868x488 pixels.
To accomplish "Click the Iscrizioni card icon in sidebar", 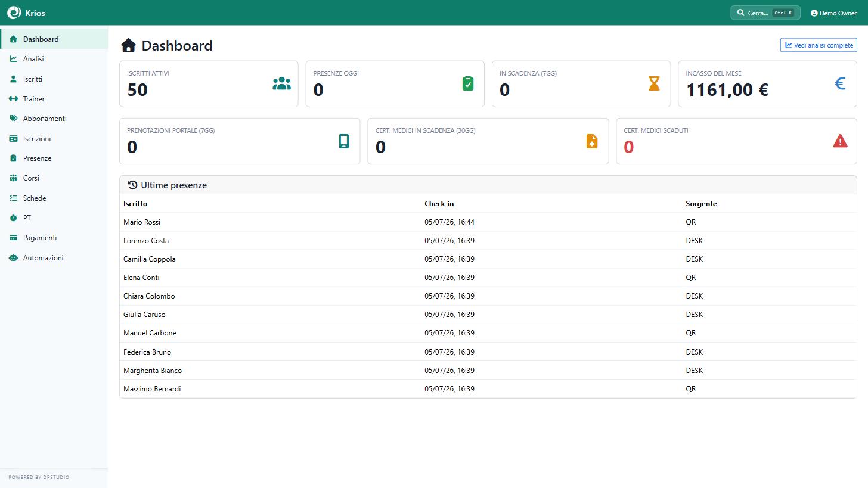I will (x=13, y=139).
